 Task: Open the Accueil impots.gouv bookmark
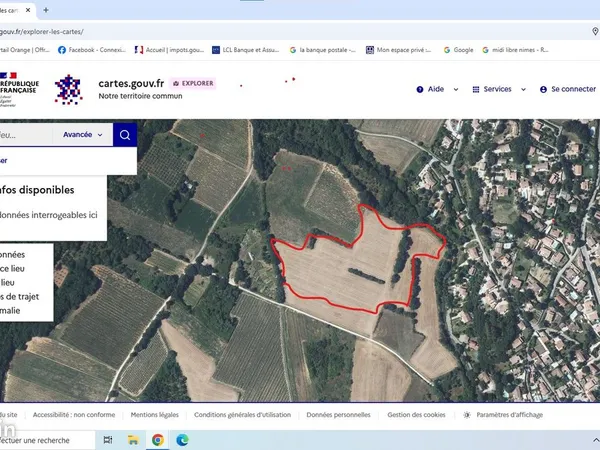[x=169, y=50]
